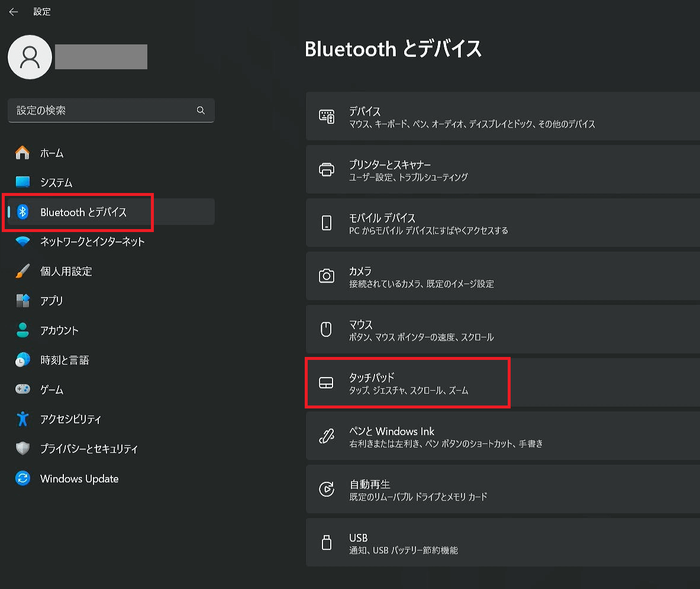700x589 pixels.
Task: Click the Bluetooth icon in sidebar
Action: coord(22,212)
